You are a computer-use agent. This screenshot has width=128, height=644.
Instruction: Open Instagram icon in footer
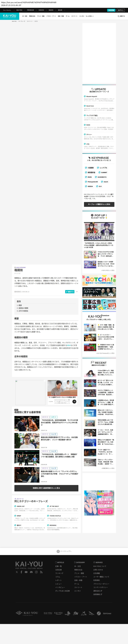pos(36,572)
